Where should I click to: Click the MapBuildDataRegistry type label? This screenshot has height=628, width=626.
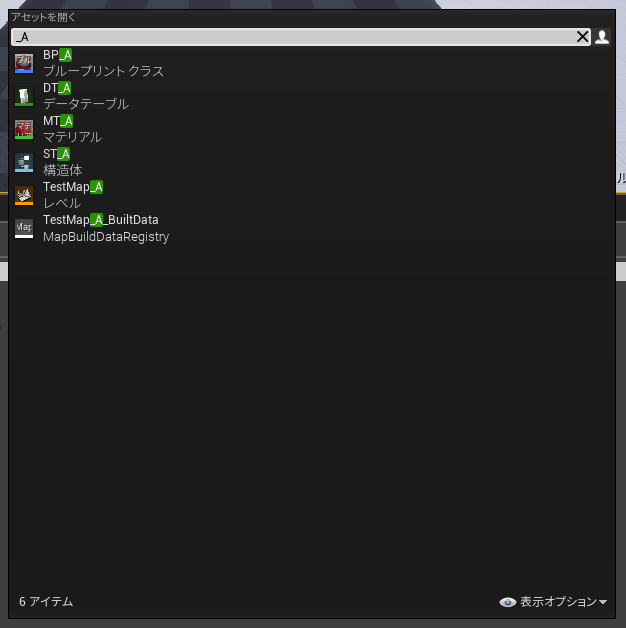pos(106,237)
